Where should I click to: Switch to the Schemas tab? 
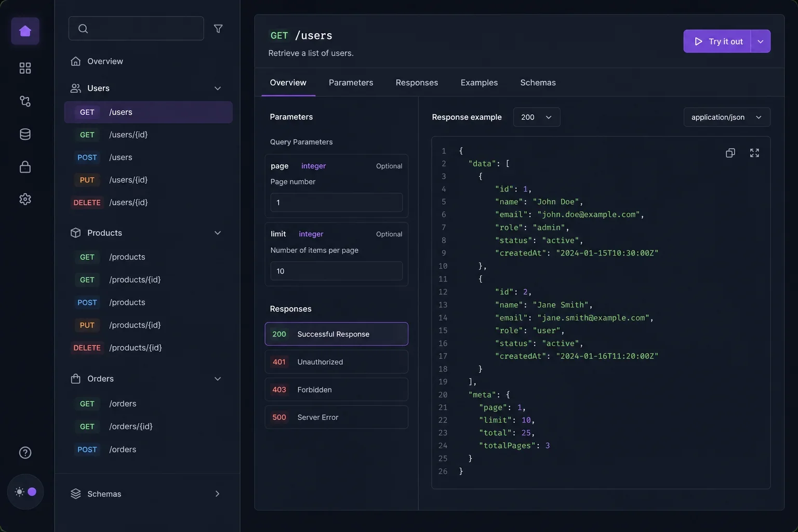[538, 83]
